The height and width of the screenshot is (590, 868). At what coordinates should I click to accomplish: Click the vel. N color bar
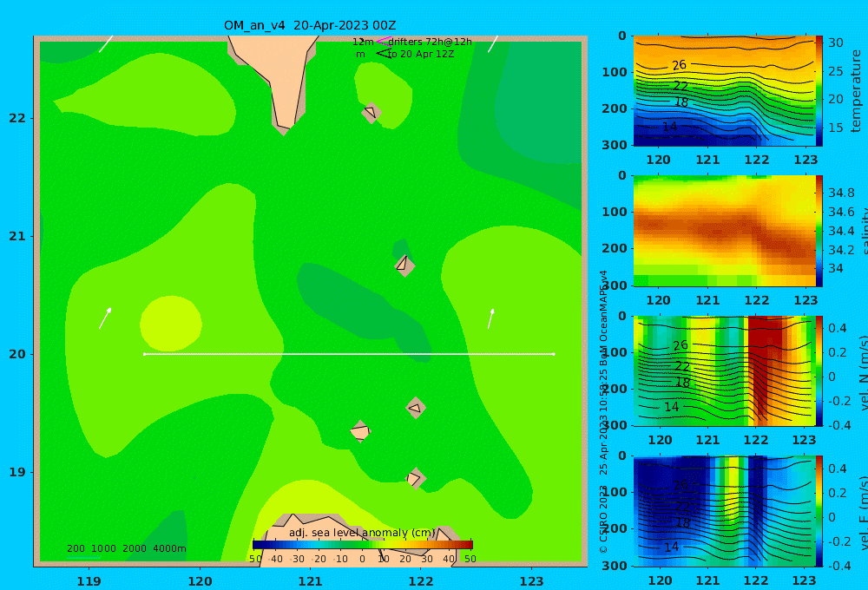(819, 370)
